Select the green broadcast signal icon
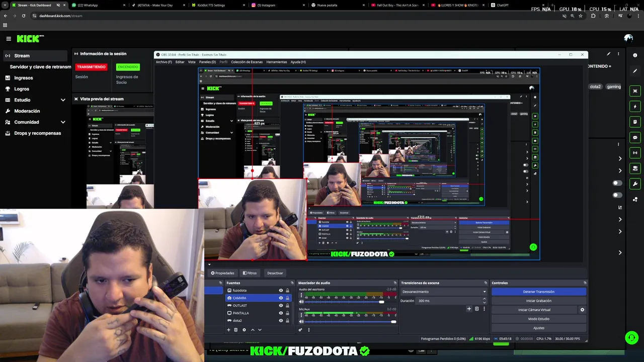Viewport: 644px width, 362px height. coord(635,153)
